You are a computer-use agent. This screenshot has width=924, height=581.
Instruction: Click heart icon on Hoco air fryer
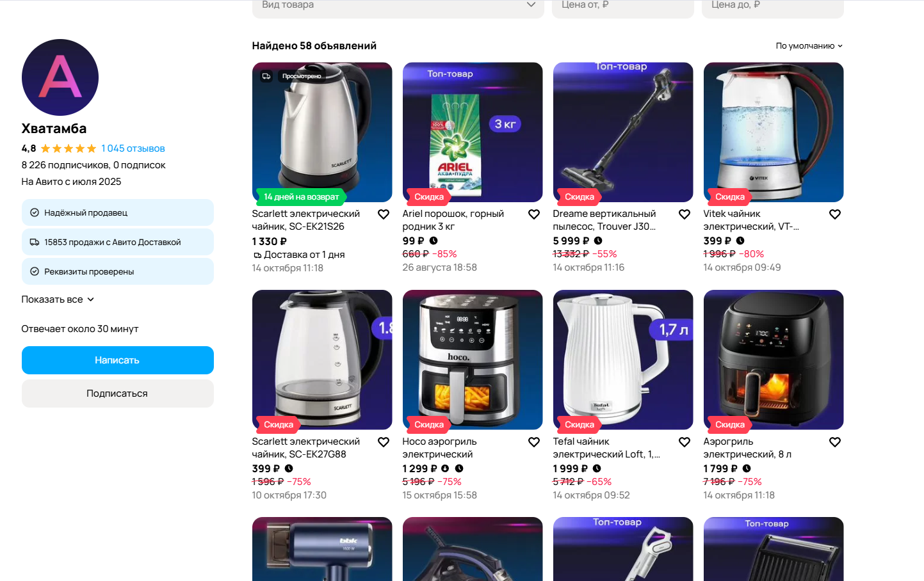[534, 442]
